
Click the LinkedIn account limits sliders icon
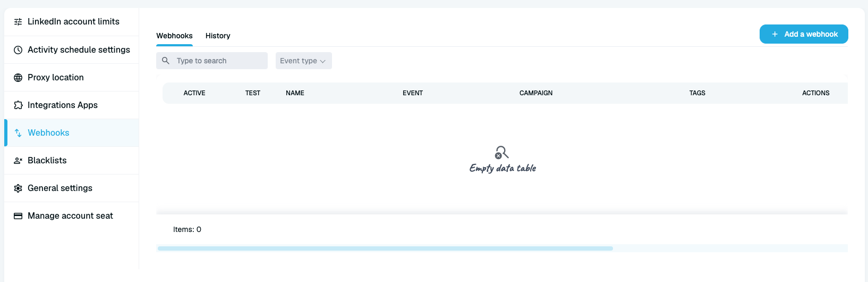[18, 22]
